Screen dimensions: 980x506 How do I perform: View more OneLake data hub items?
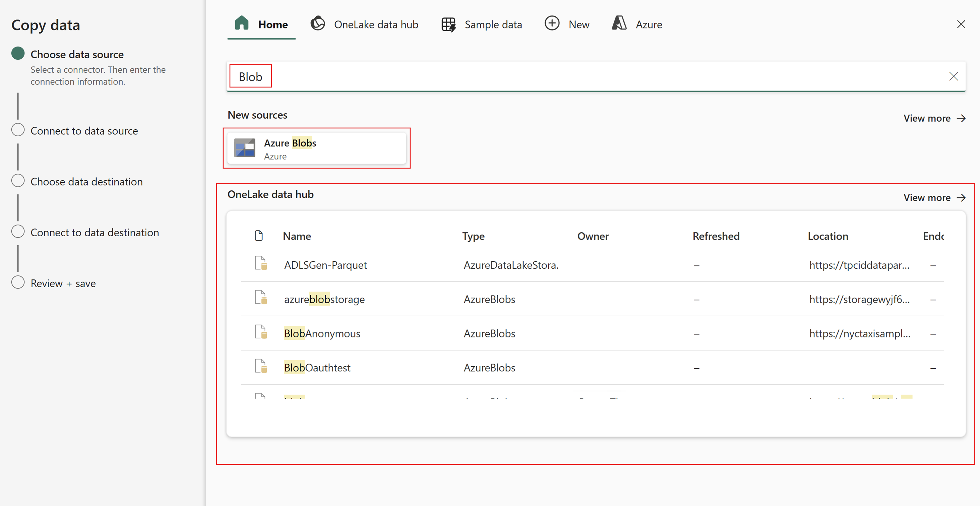tap(934, 197)
